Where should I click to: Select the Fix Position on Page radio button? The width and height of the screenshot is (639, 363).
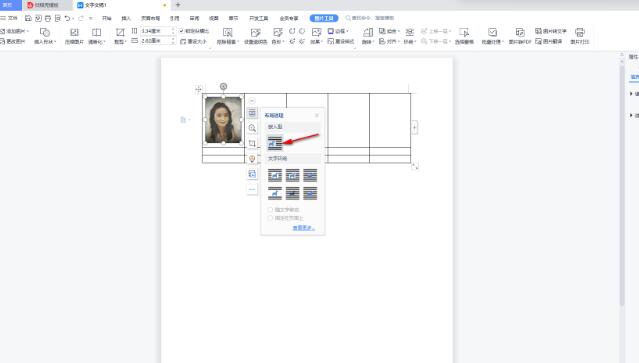pos(270,218)
